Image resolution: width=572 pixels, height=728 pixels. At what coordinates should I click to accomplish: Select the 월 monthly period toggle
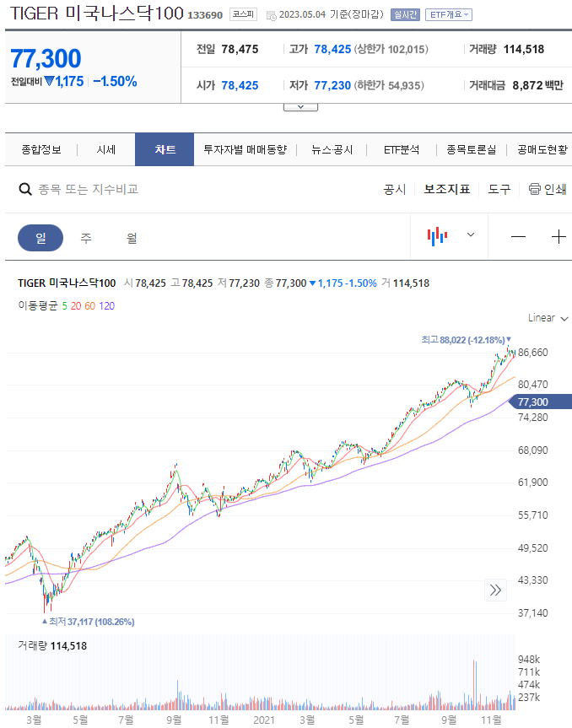132,238
